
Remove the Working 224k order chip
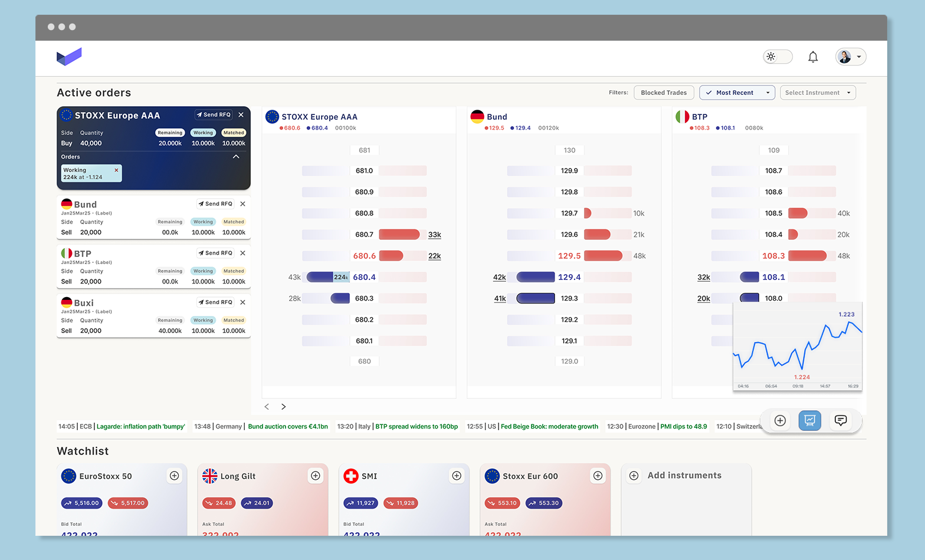tap(116, 170)
